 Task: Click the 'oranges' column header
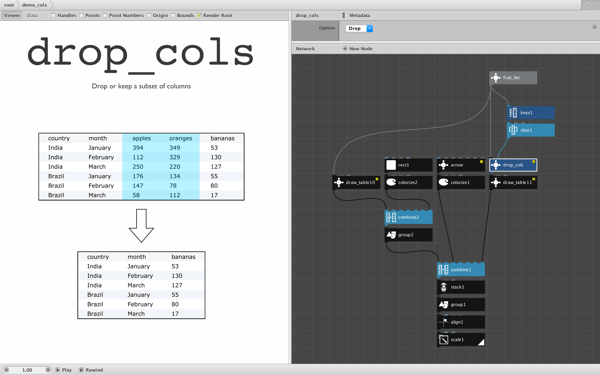(x=181, y=138)
